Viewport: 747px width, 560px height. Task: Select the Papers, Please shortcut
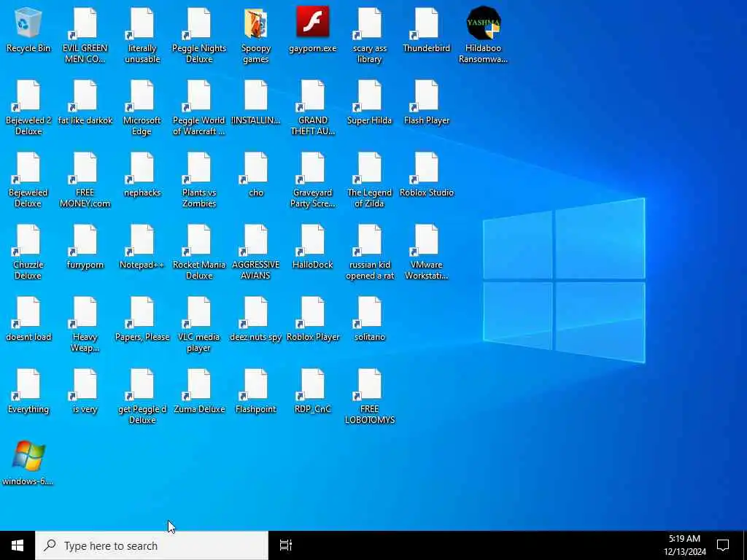click(x=142, y=319)
